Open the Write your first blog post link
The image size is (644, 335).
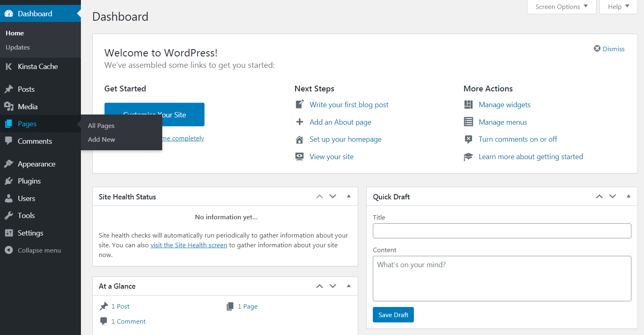tap(349, 105)
